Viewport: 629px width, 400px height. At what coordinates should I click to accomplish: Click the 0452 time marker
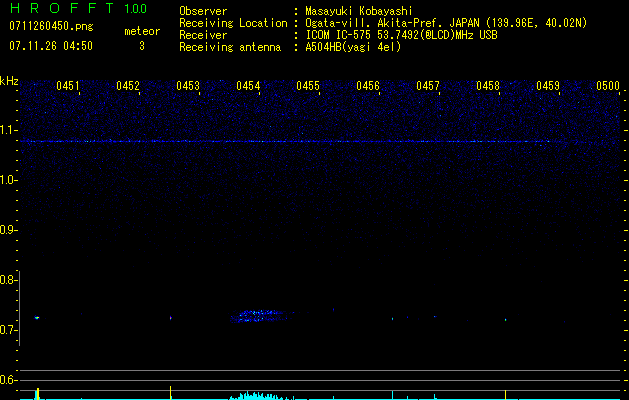[x=128, y=86]
